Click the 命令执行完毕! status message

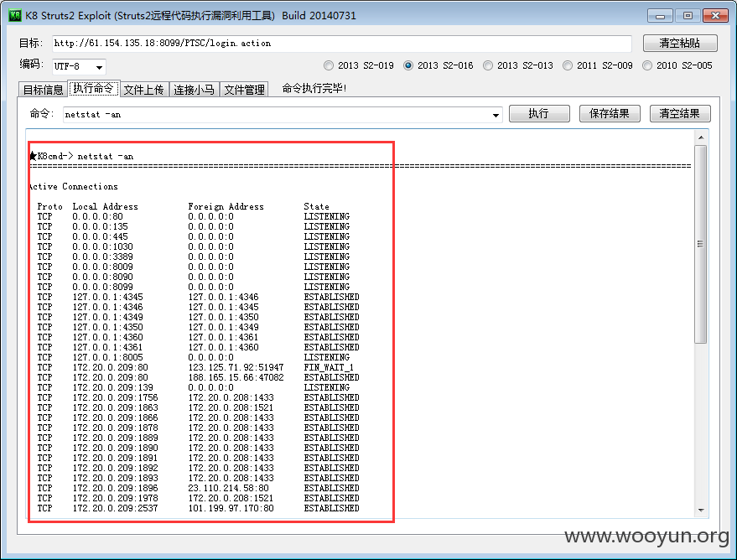314,88
